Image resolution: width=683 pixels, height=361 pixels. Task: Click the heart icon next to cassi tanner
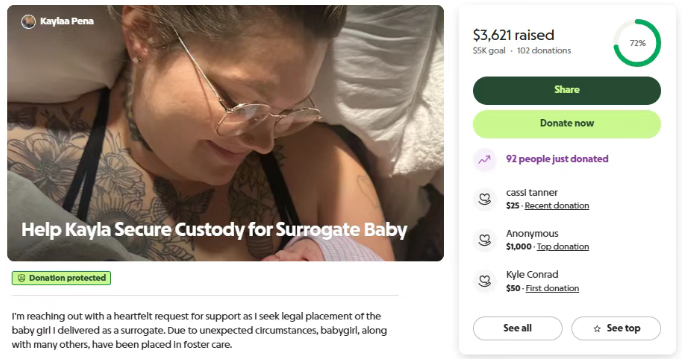pos(484,199)
